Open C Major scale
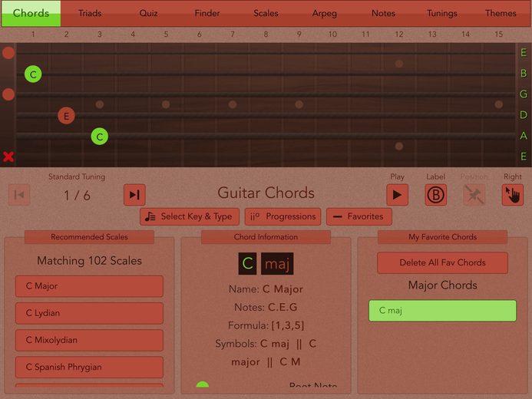This screenshot has height=399, width=532. point(89,286)
